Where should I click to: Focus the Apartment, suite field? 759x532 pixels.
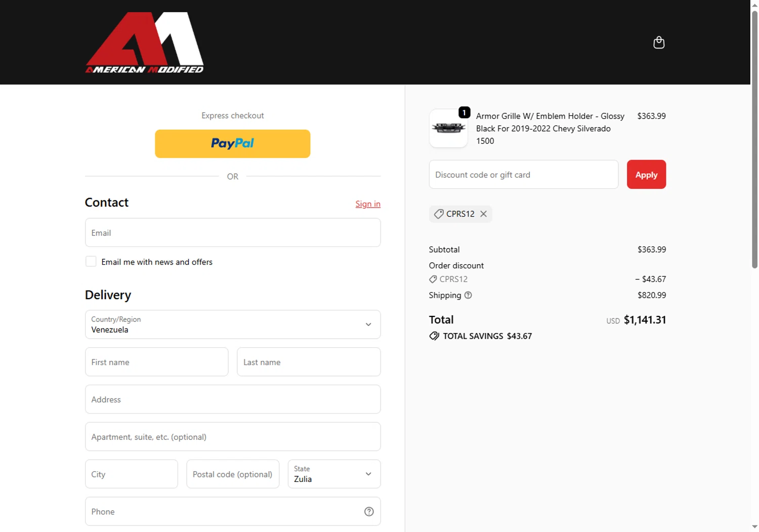(233, 437)
